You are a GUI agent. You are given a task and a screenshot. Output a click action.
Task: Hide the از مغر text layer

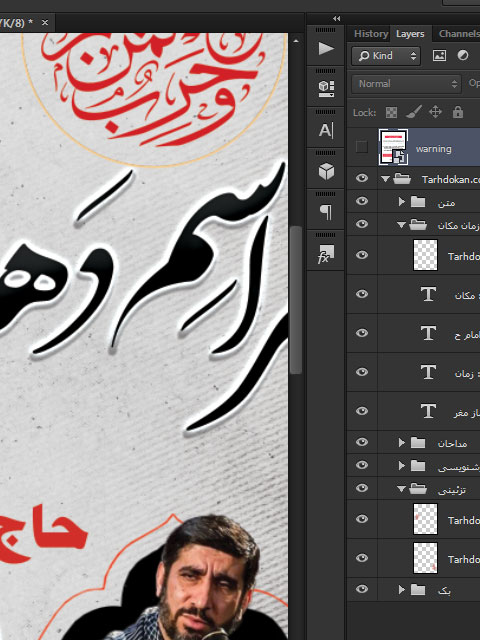(362, 411)
